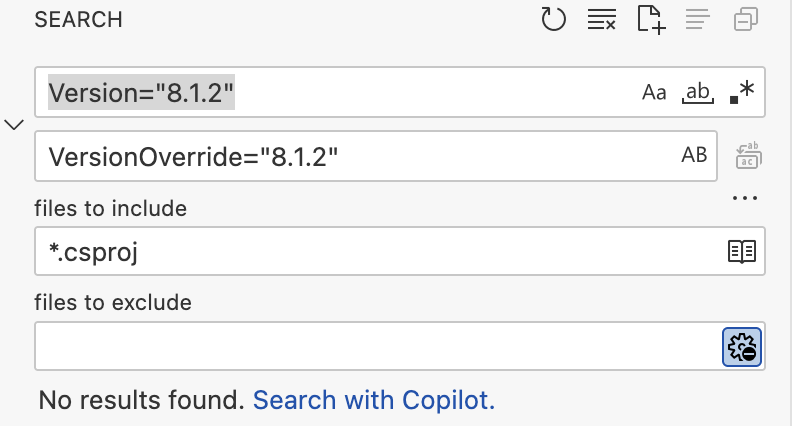Click the SEARCH panel title
812x426 pixels.
(78, 20)
